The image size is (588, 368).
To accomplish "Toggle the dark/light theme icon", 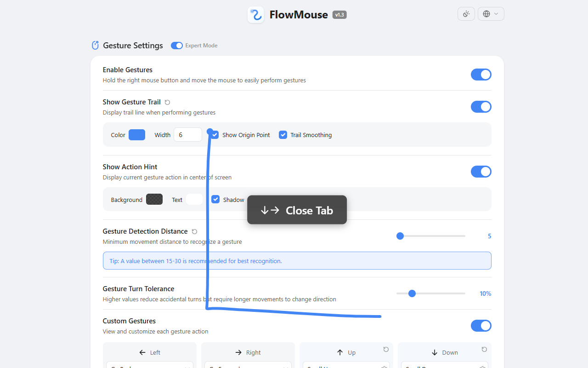I will tap(466, 14).
